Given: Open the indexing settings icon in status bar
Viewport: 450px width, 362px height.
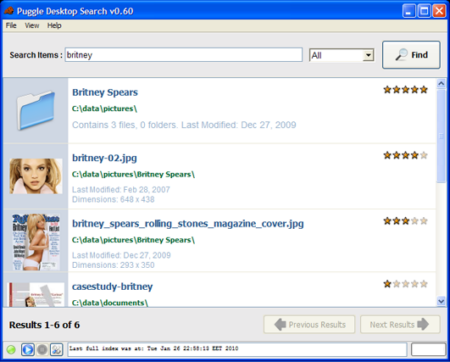Looking at the screenshot, I should (x=56, y=349).
